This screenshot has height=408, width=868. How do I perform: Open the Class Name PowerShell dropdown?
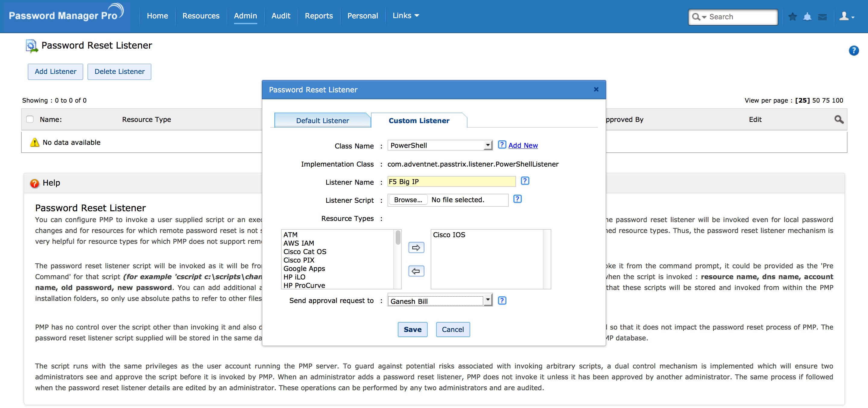[440, 145]
